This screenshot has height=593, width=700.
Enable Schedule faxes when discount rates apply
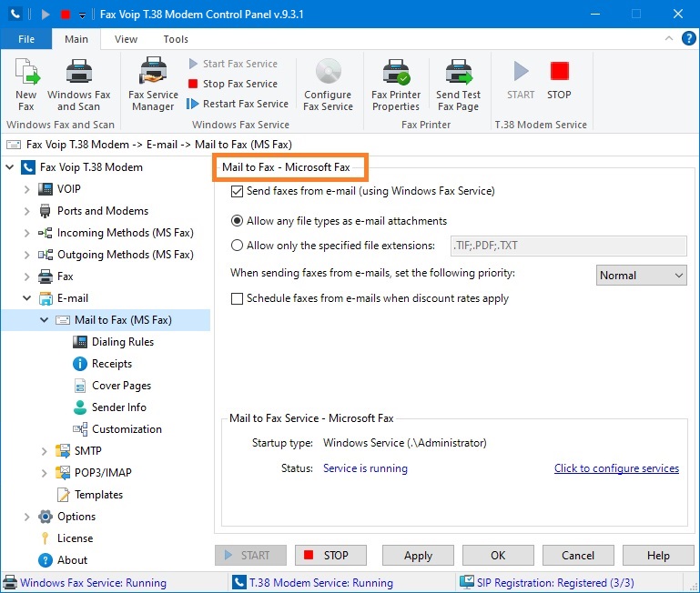pos(237,298)
